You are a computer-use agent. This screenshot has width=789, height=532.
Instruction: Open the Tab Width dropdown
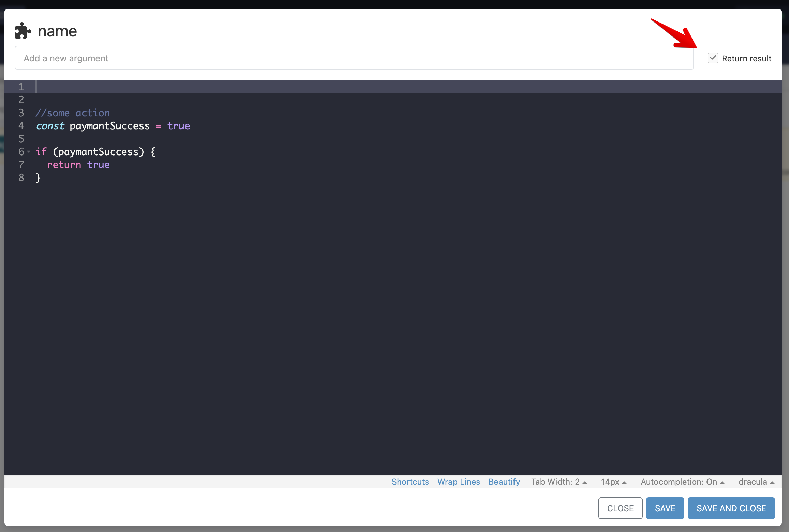[x=559, y=482]
